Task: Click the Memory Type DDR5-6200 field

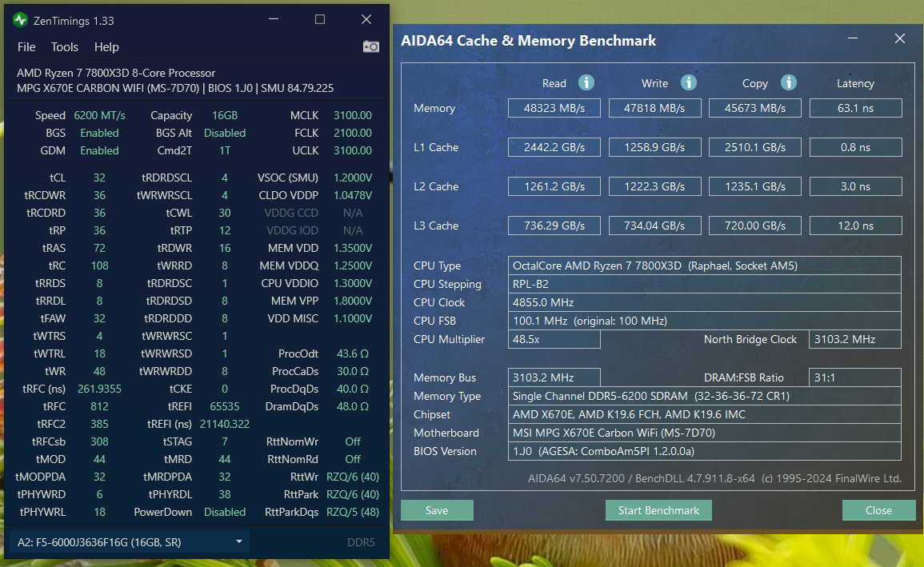Action: [704, 396]
